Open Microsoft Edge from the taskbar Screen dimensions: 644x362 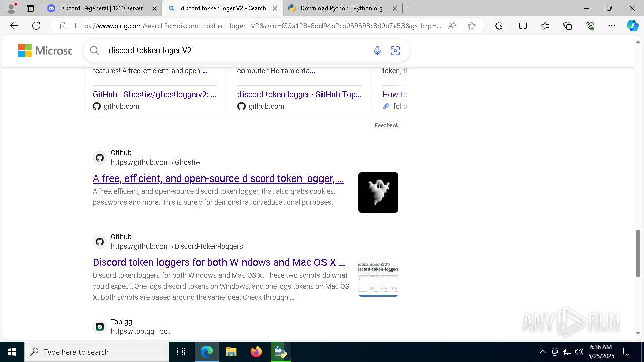pyautogui.click(x=207, y=352)
